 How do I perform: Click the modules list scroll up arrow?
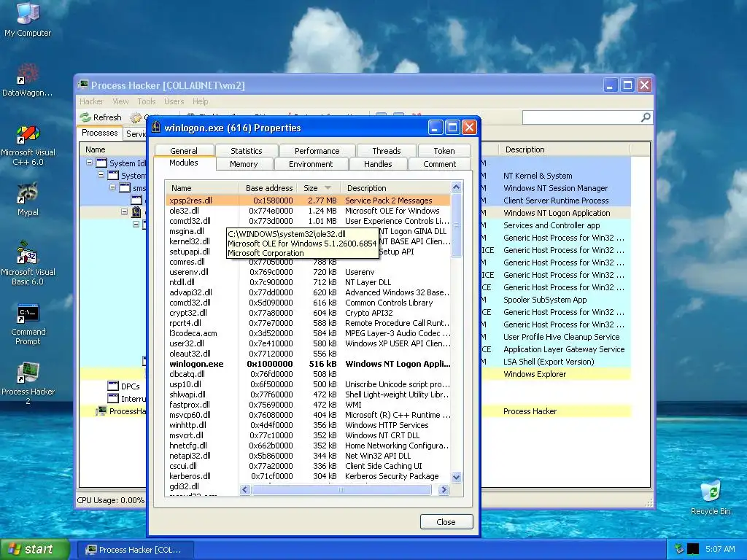click(456, 187)
